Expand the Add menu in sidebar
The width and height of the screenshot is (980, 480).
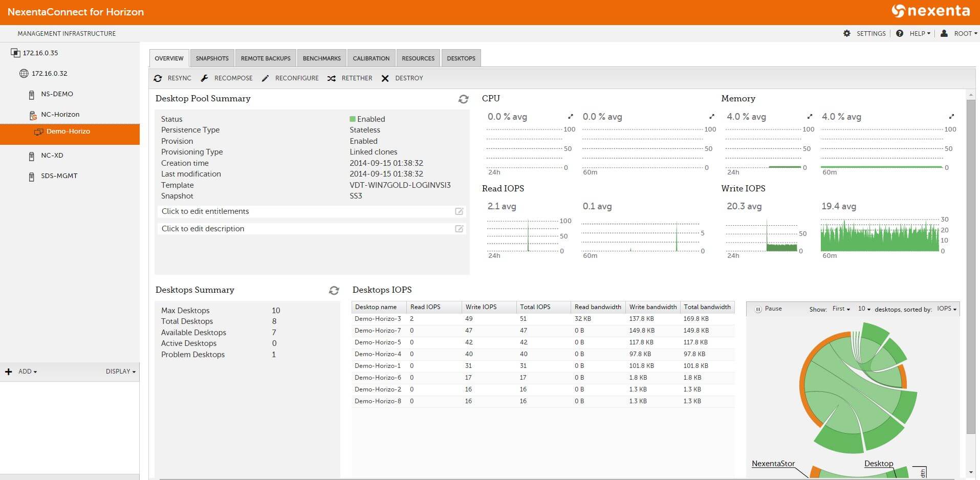coord(21,372)
